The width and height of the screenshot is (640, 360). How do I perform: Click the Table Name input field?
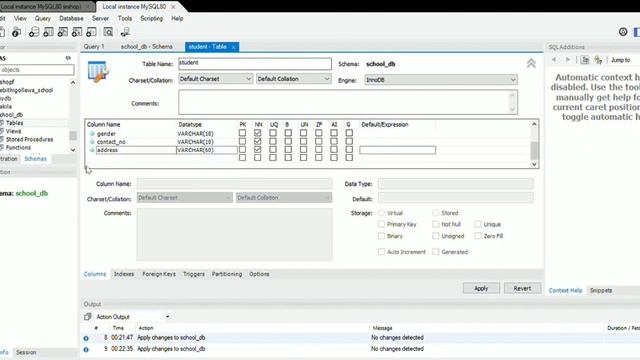(255, 64)
